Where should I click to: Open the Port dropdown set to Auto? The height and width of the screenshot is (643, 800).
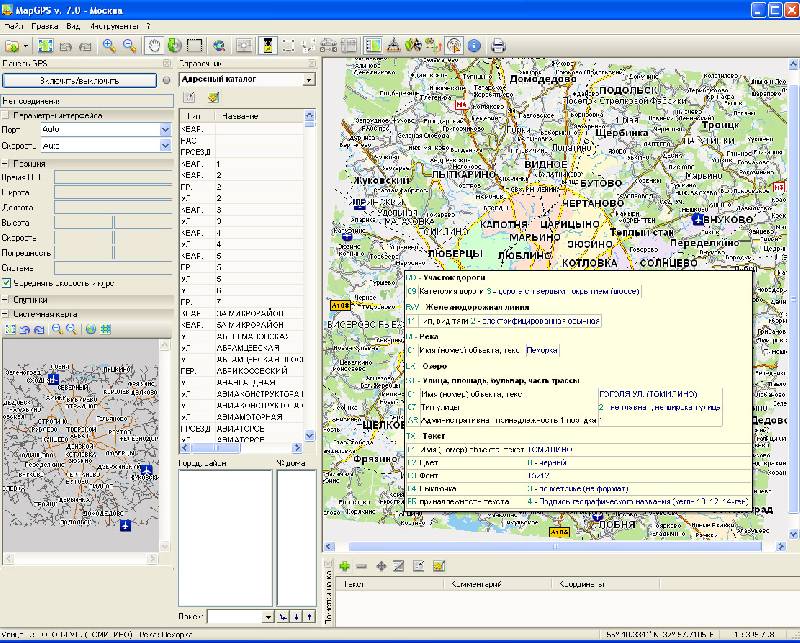point(166,129)
